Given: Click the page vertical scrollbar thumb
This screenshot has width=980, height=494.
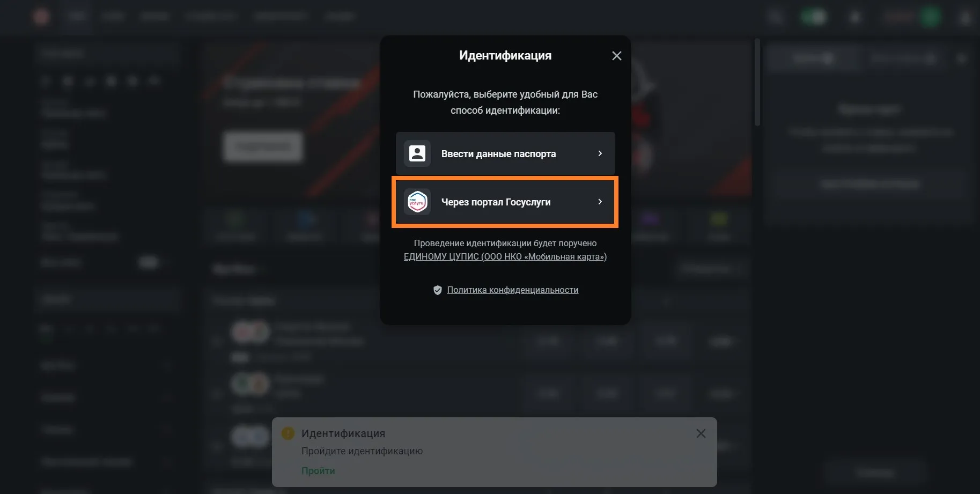Looking at the screenshot, I should pos(757,82).
